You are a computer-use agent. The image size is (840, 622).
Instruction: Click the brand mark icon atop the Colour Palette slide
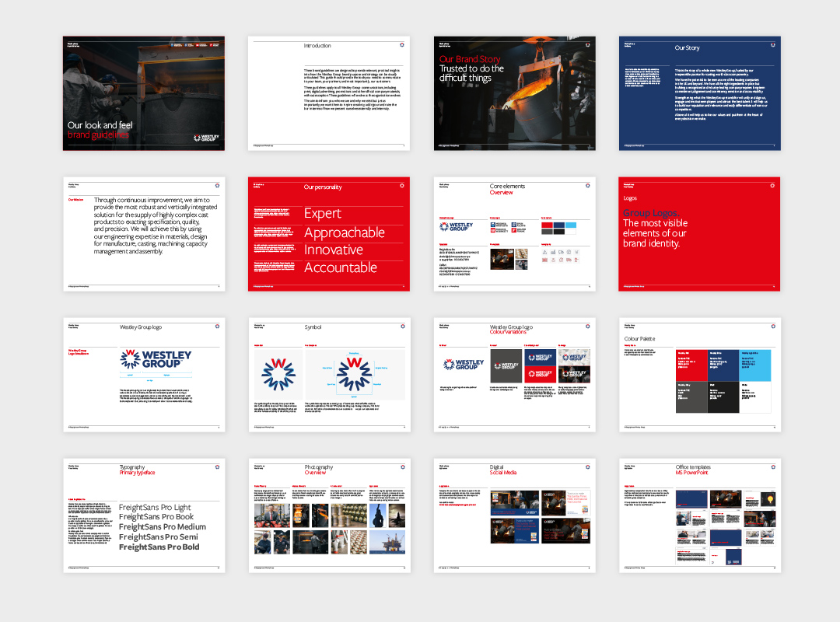772,326
